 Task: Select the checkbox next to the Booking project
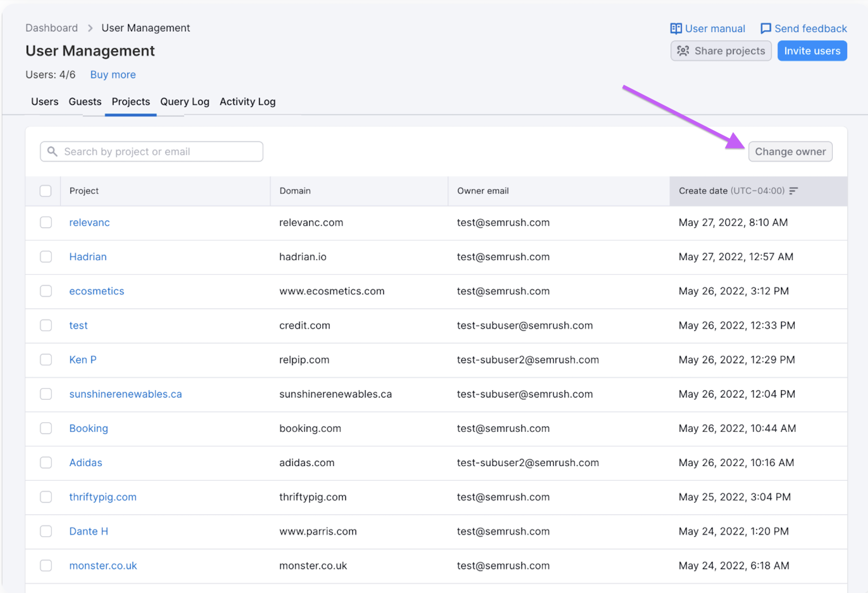46,428
